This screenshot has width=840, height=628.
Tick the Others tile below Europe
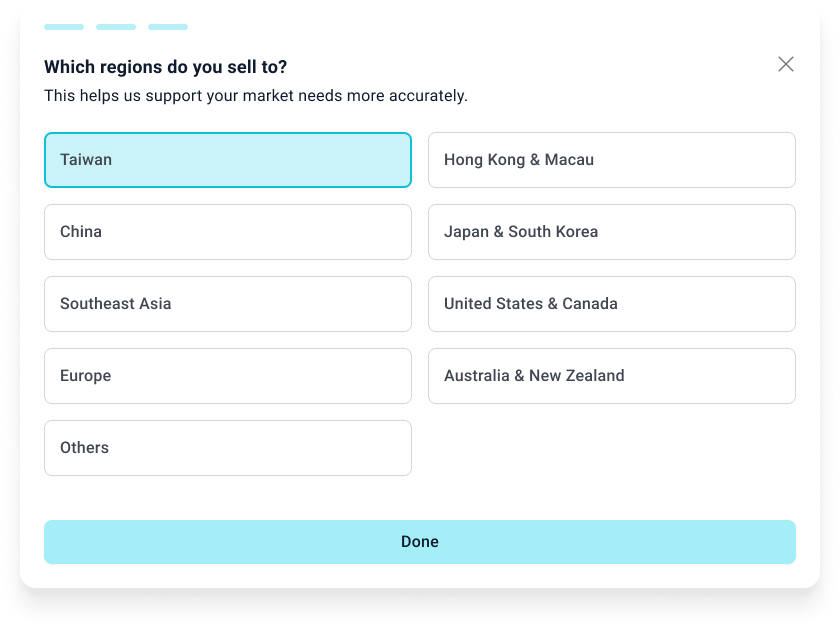point(227,448)
